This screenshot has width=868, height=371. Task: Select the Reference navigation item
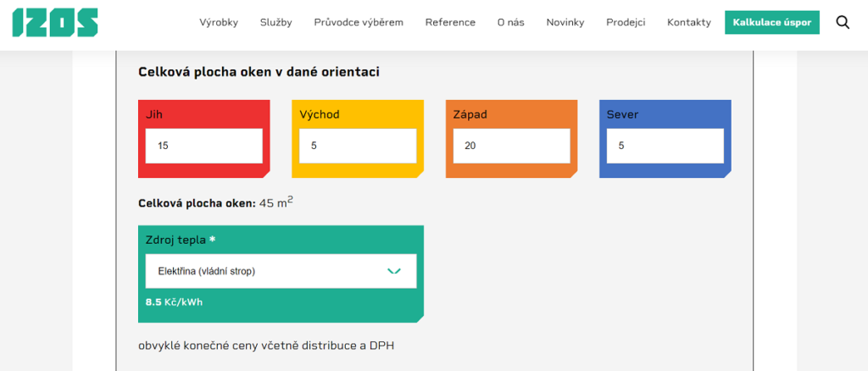tap(450, 22)
